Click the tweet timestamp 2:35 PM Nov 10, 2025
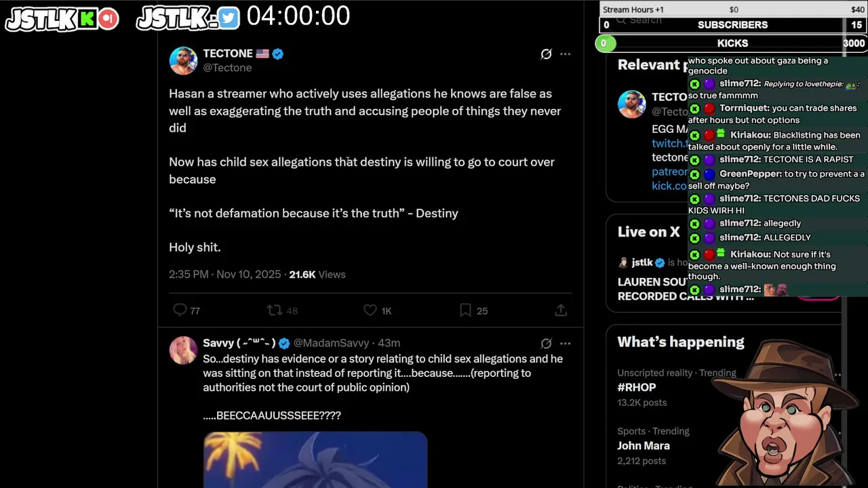868x488 pixels. pyautogui.click(x=224, y=274)
